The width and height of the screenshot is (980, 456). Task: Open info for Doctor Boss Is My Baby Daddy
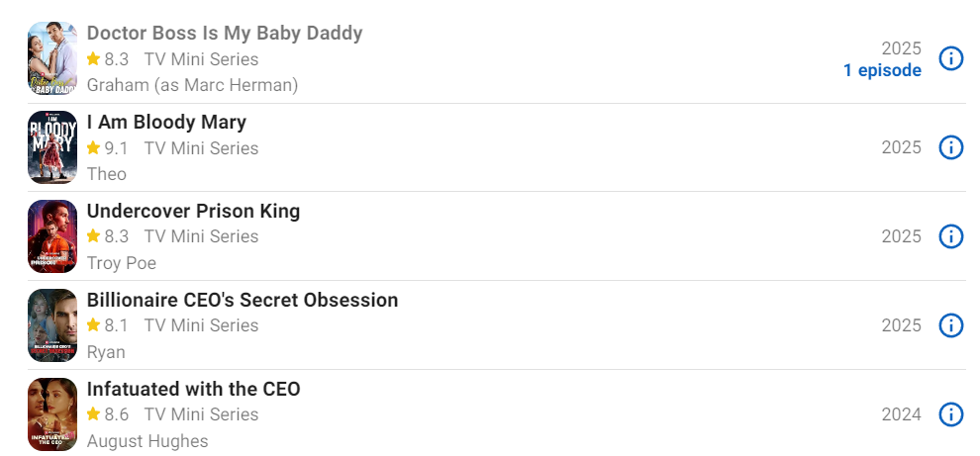[x=950, y=58]
